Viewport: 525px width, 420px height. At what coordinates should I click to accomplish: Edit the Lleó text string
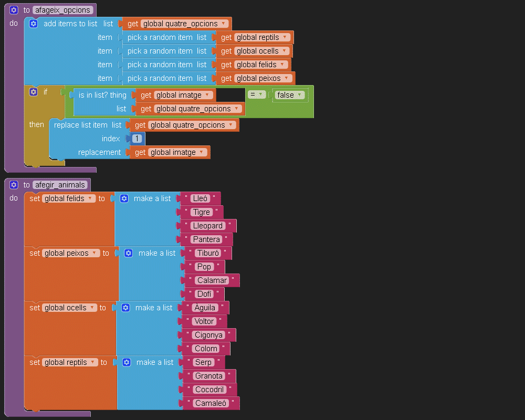[200, 198]
